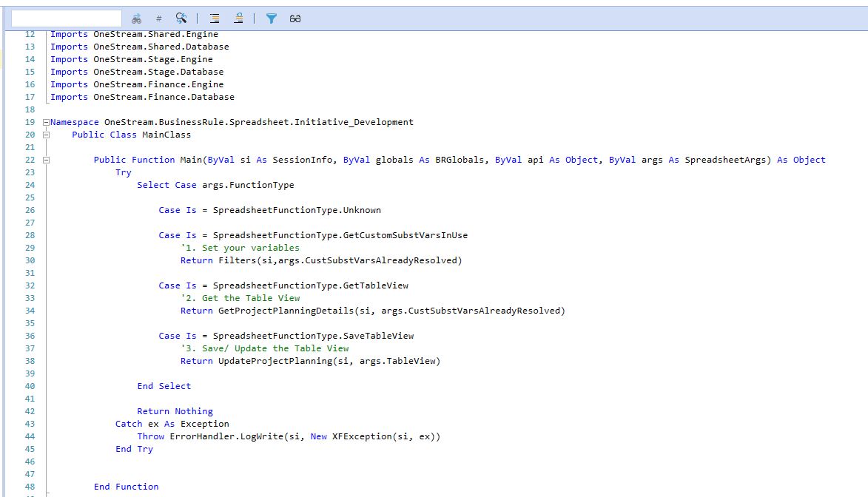Click the eyeglasses view-results icon
This screenshot has width=868, height=497.
295,18
